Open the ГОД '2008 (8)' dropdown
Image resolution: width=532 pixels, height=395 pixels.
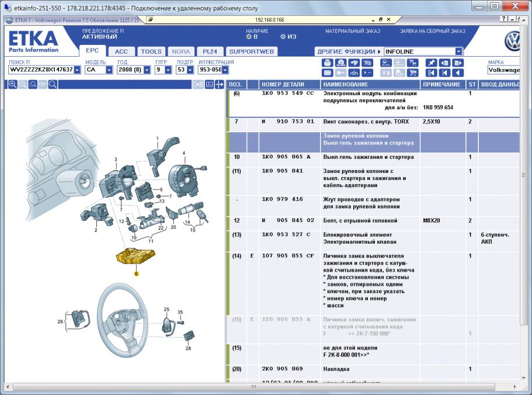click(147, 70)
